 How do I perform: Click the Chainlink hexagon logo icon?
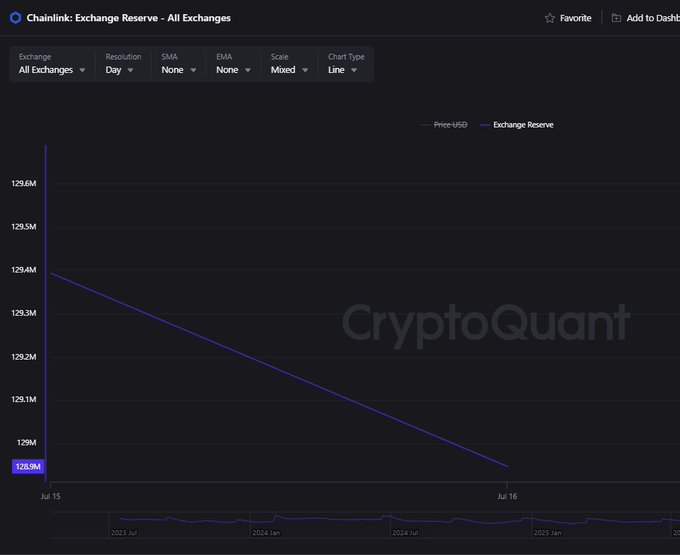16,18
